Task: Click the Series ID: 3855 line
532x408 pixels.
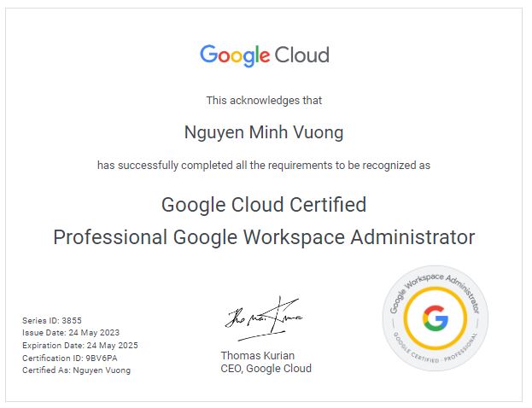Action: [x=52, y=320]
